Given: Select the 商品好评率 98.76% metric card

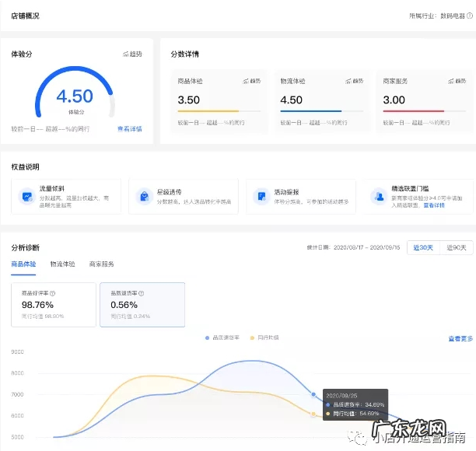Looking at the screenshot, I should point(54,305).
